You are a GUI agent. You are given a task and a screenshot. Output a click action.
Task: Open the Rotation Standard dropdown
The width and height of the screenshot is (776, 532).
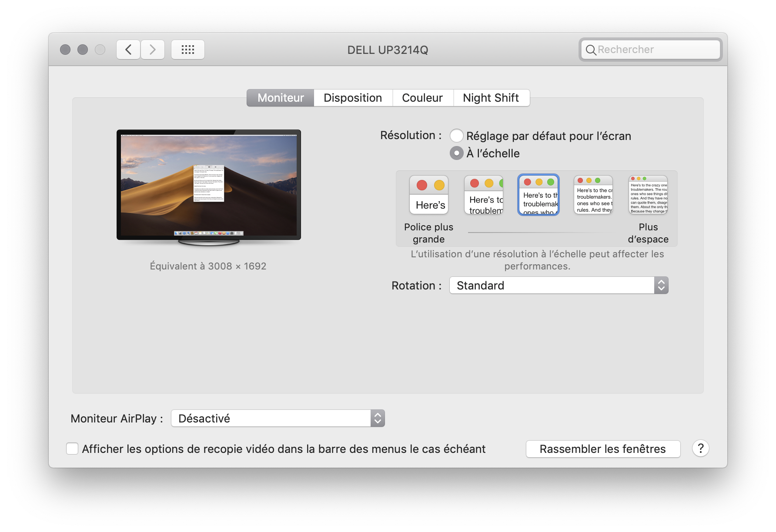click(559, 286)
